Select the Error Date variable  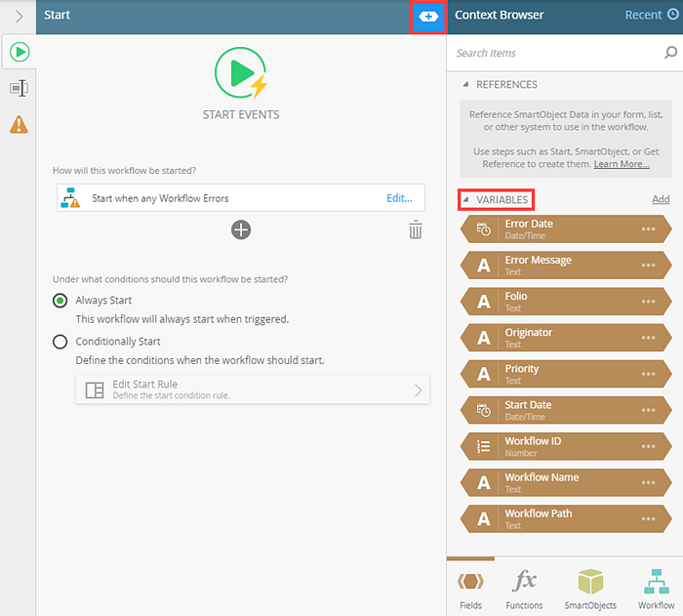pyautogui.click(x=566, y=228)
